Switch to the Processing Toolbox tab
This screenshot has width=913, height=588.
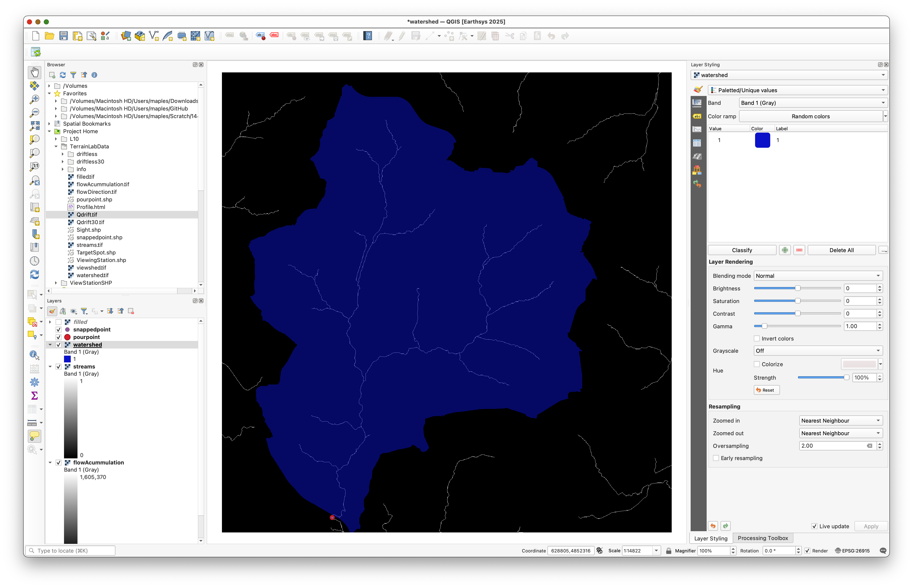(762, 538)
